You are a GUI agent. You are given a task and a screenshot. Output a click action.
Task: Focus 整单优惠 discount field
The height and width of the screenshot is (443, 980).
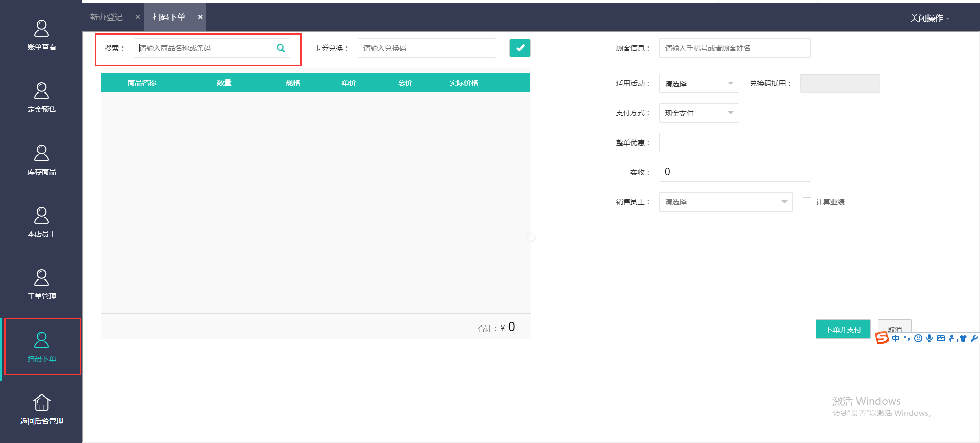[x=699, y=143]
